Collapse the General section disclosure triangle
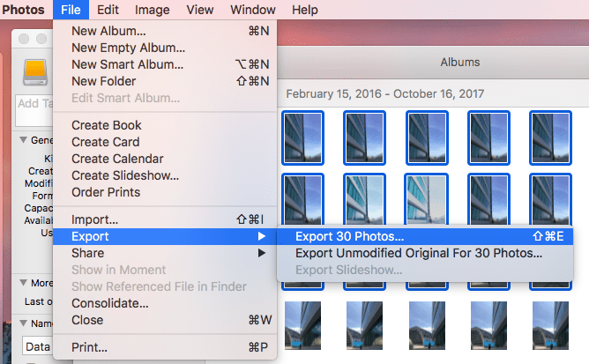 click(x=23, y=140)
